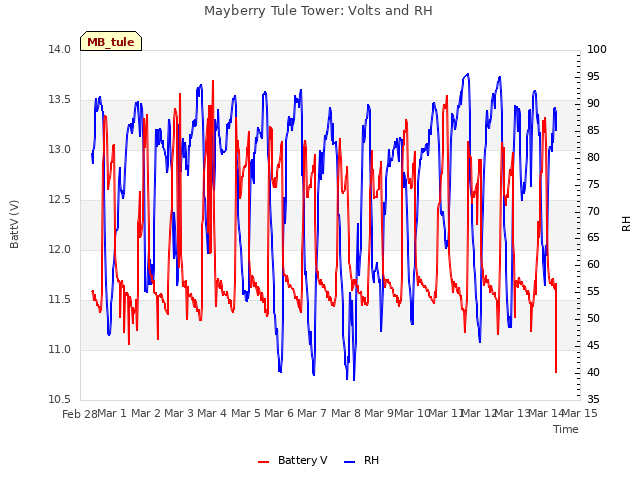640x480 pixels.
Task: Click the Mar 15 date label
Action: coord(579,413)
